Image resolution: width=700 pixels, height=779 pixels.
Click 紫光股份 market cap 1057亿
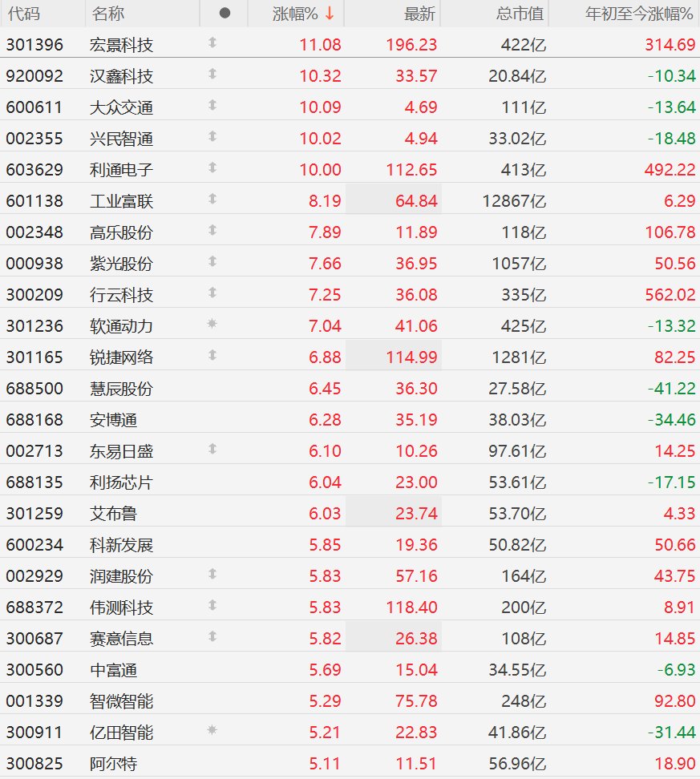519,264
